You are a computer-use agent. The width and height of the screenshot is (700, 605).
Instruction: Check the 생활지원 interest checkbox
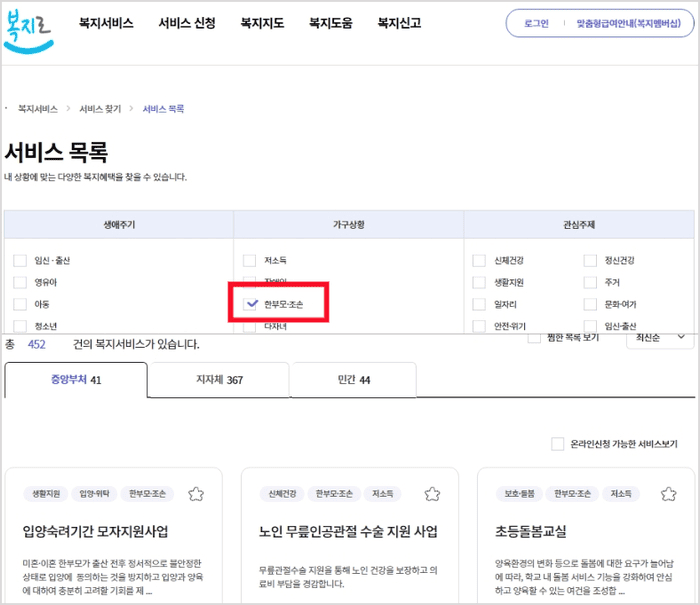pos(479,282)
